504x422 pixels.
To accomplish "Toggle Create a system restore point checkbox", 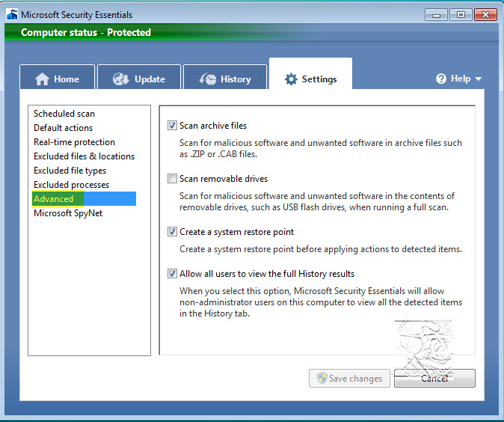I will pos(173,232).
